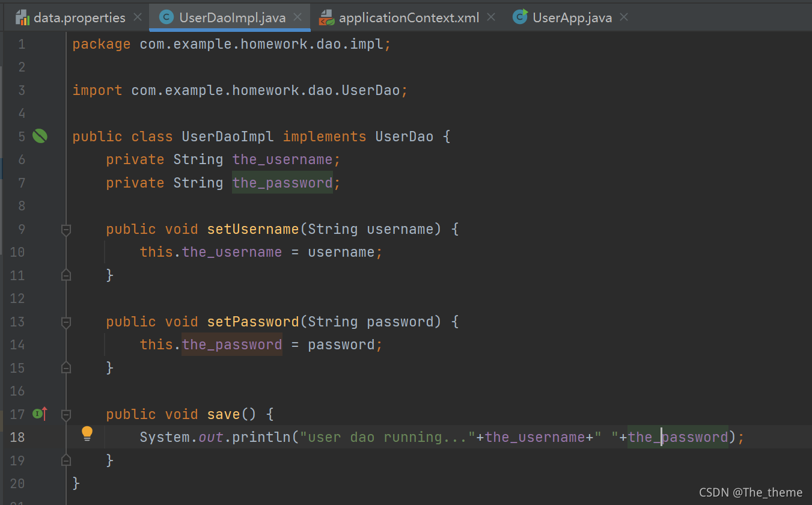The image size is (812, 505).
Task: Click the import keyword on line 3
Action: pos(97,90)
